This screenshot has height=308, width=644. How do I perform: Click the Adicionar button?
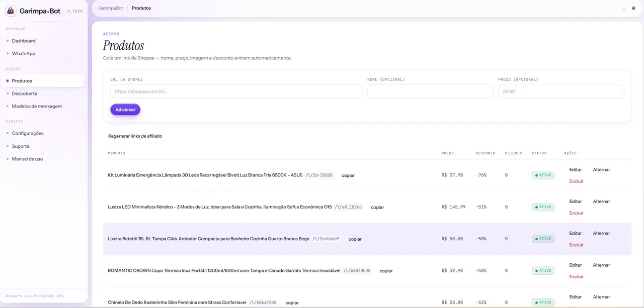pyautogui.click(x=125, y=110)
